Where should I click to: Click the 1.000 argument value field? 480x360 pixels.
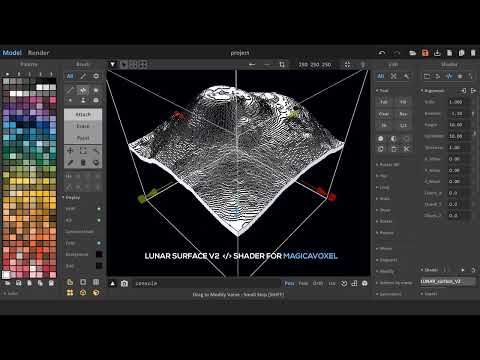459,102
